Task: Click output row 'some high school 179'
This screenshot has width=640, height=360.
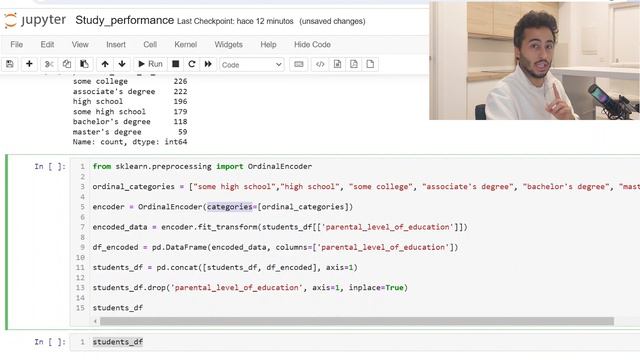Action: coord(130,111)
